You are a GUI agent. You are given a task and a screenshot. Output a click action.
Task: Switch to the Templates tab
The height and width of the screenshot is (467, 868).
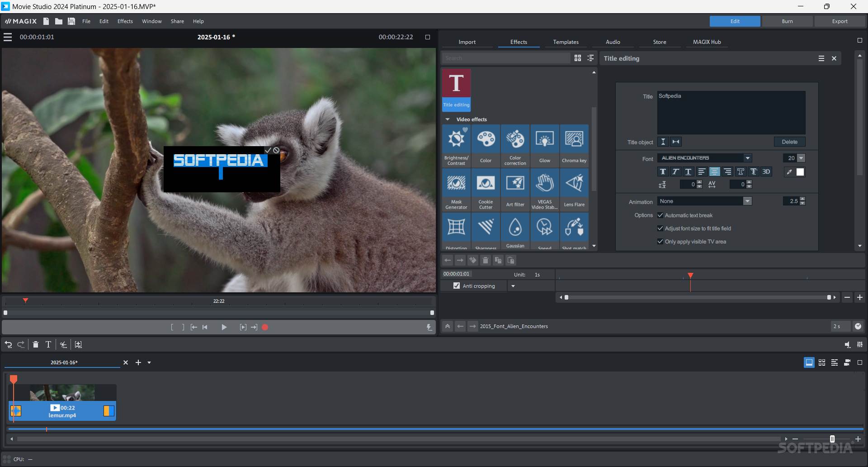click(x=566, y=42)
